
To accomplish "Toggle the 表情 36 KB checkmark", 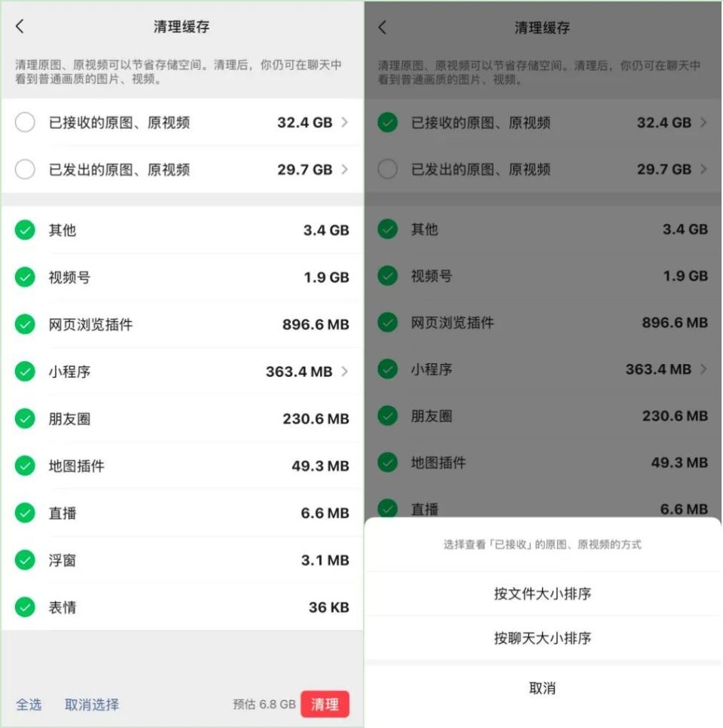I will click(x=25, y=607).
